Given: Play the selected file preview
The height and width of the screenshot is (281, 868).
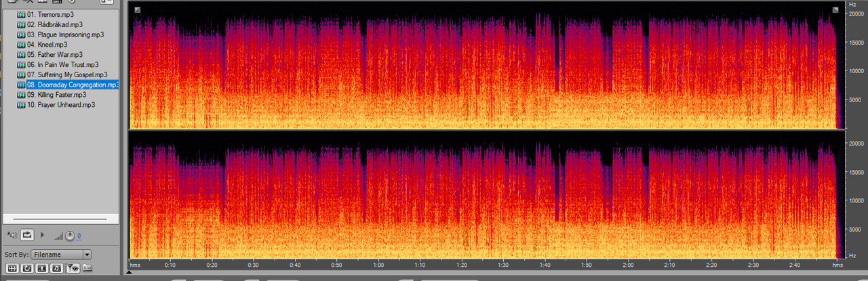Looking at the screenshot, I should 42,235.
